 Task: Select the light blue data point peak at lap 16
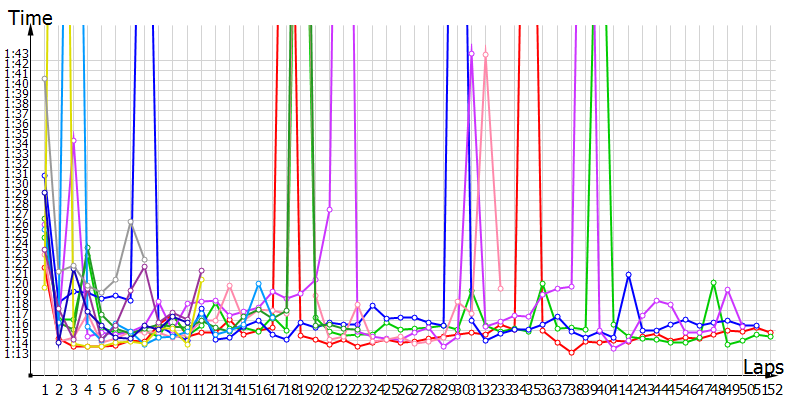[259, 284]
